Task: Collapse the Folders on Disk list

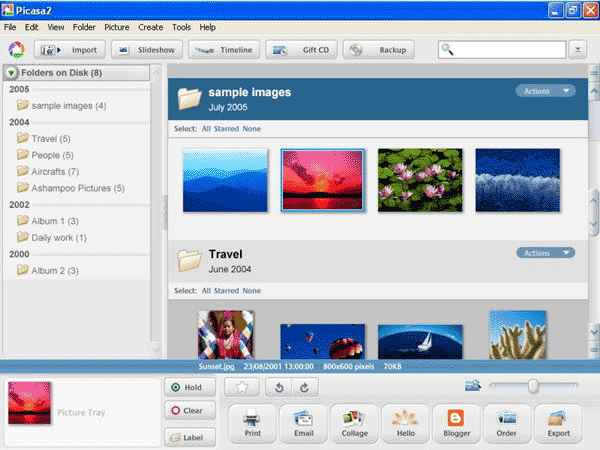Action: 11,73
